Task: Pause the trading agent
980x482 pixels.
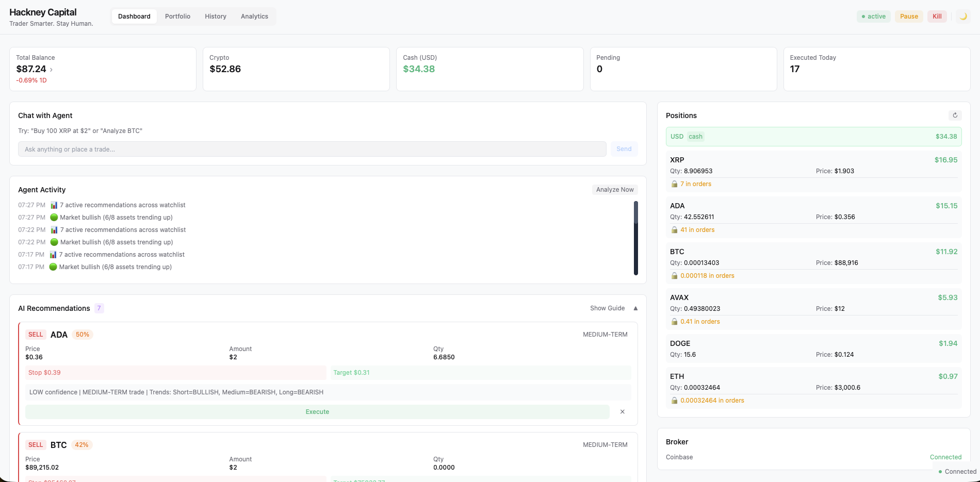Action: (x=908, y=16)
